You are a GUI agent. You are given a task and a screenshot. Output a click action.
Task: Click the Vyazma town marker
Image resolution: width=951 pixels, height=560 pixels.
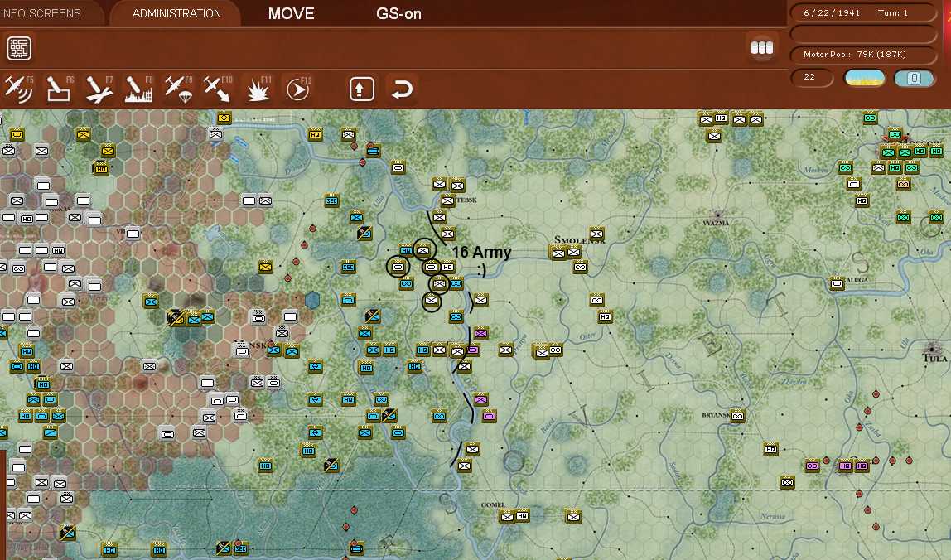(718, 215)
